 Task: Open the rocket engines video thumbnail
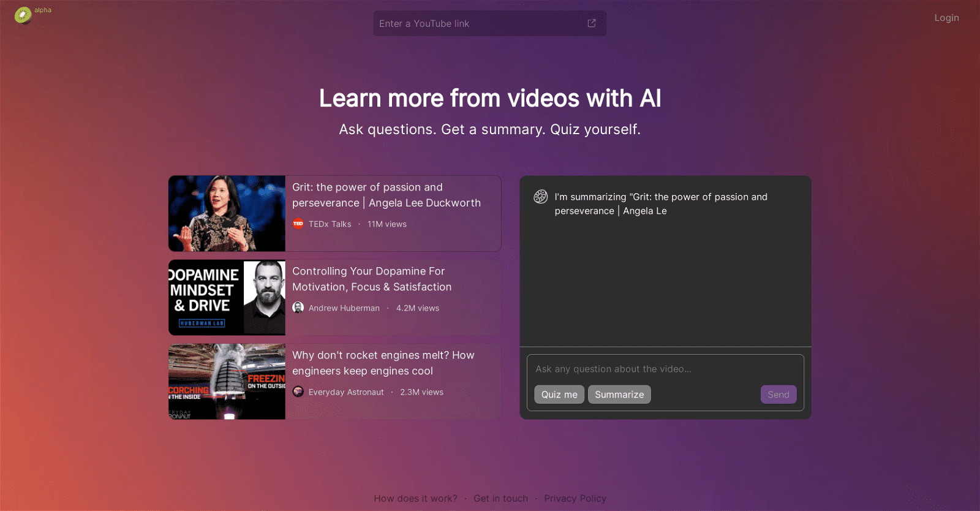click(x=227, y=381)
